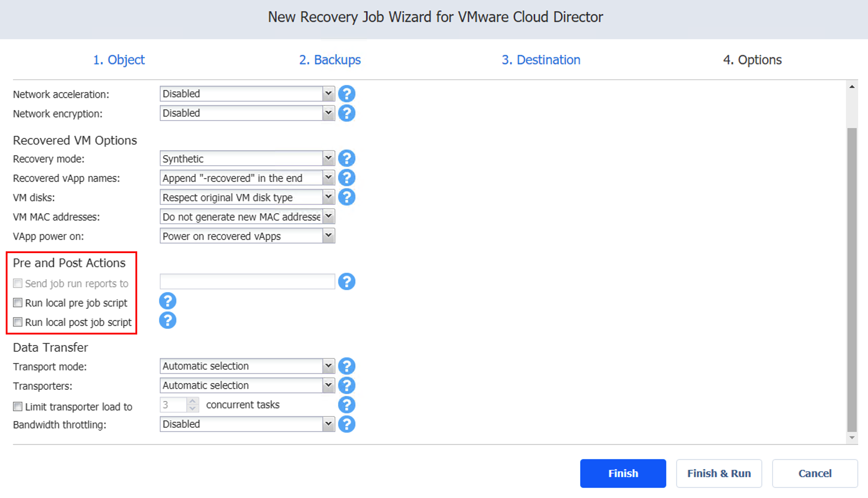Screen dimensions: 868x498
Task: Open Network encryption dropdown
Action: [247, 113]
